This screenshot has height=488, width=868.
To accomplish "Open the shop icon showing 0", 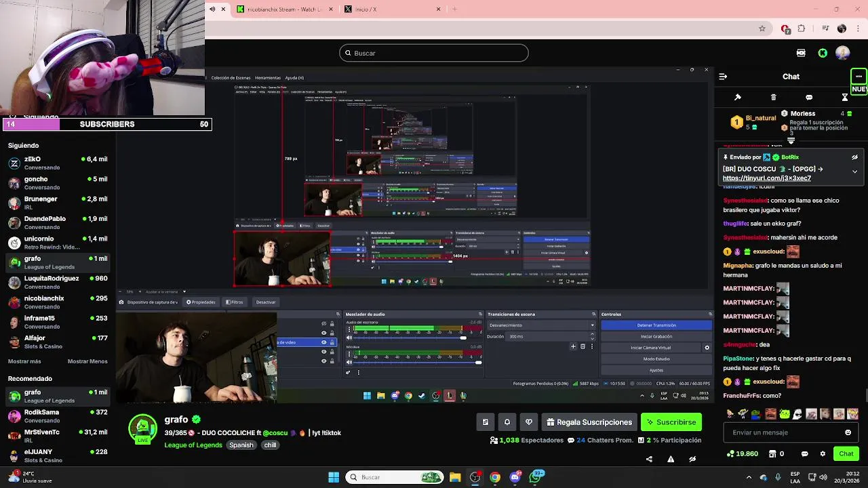I will click(776, 454).
